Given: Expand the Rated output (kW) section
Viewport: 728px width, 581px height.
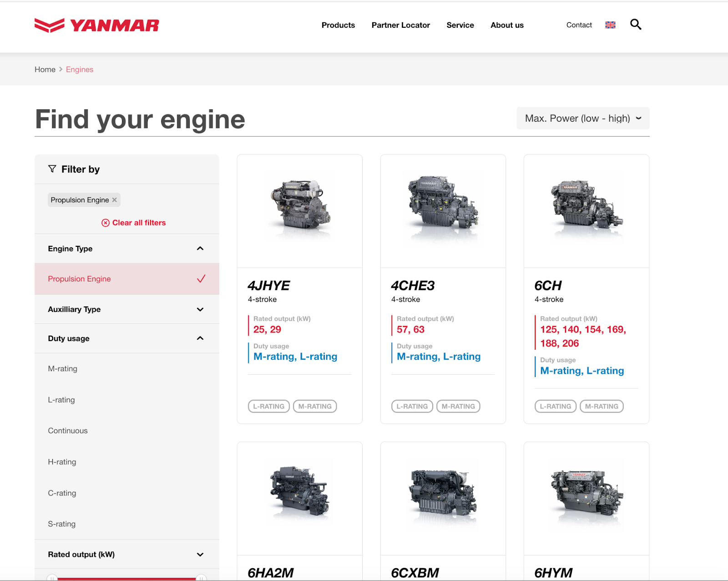Looking at the screenshot, I should pyautogui.click(x=127, y=554).
